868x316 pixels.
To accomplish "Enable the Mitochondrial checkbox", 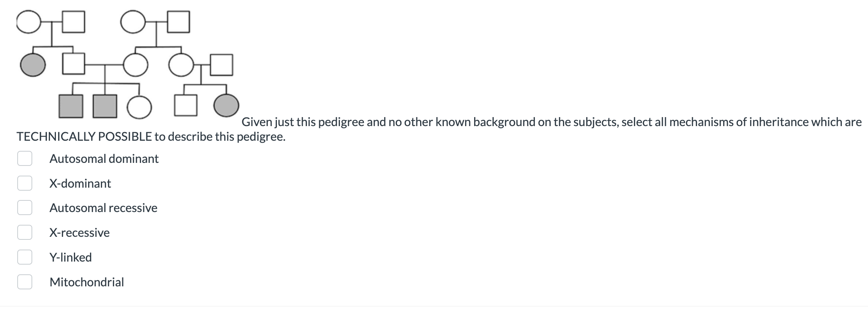I will [24, 282].
